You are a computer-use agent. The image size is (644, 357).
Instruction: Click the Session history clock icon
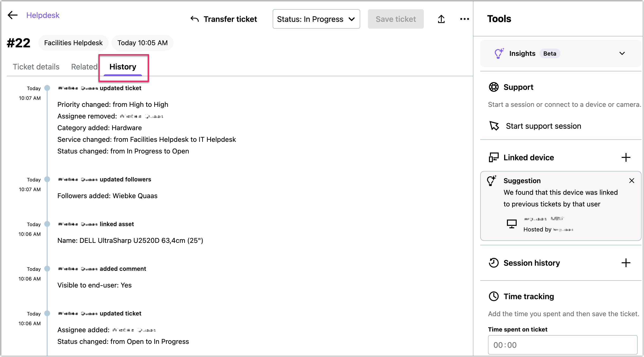494,263
